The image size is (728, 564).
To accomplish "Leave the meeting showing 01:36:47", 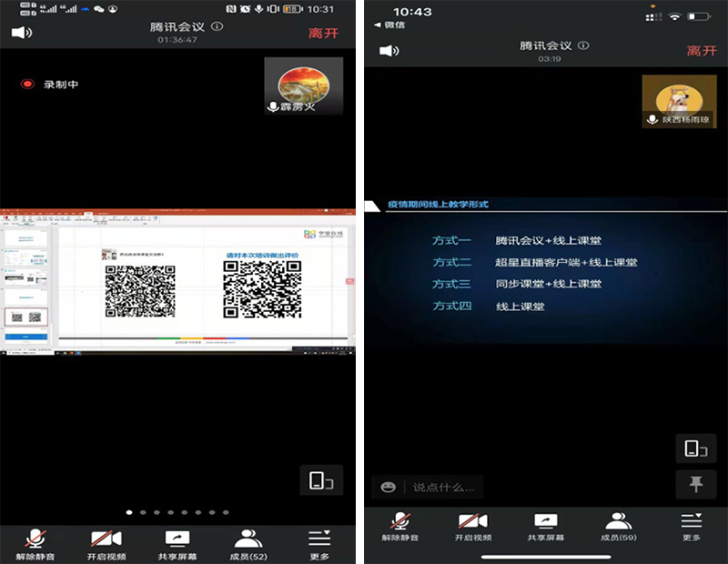I will (325, 33).
